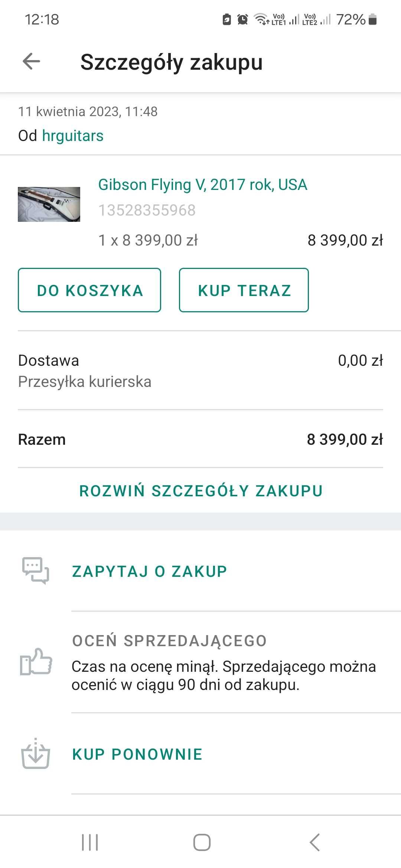View the guitar product thumbnail

pos(49,204)
